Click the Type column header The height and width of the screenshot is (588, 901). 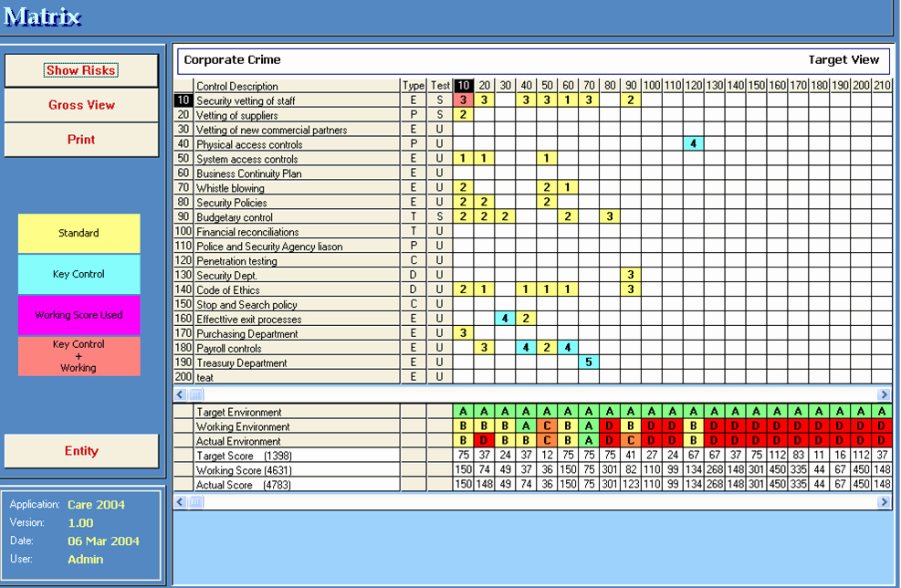414,86
